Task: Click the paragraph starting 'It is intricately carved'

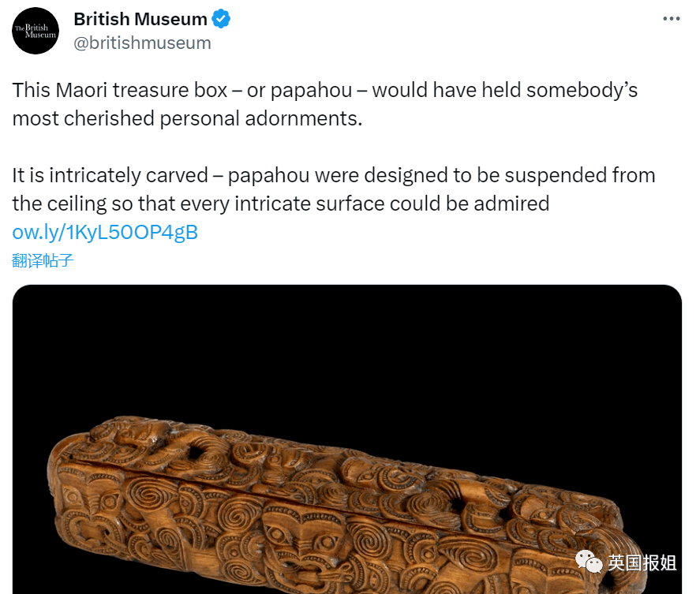Action: pyautogui.click(x=334, y=189)
